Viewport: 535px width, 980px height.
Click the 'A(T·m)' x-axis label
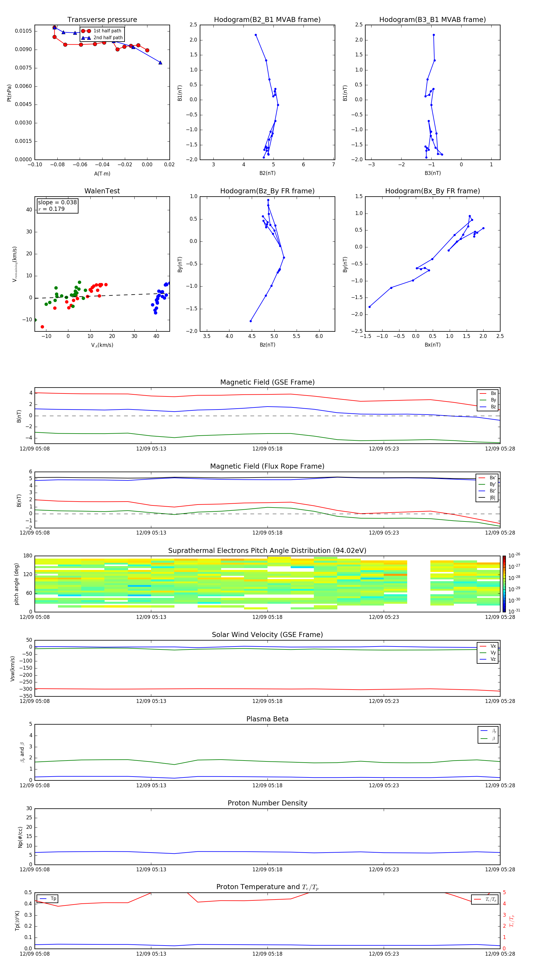102,173
